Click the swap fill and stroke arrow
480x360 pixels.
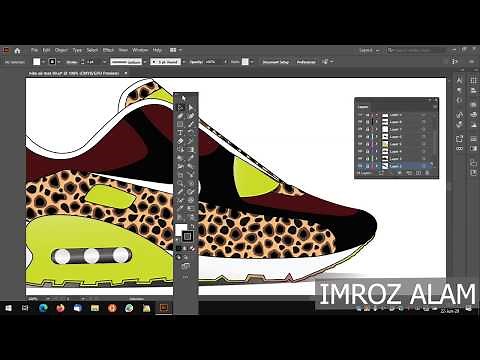tap(192, 226)
